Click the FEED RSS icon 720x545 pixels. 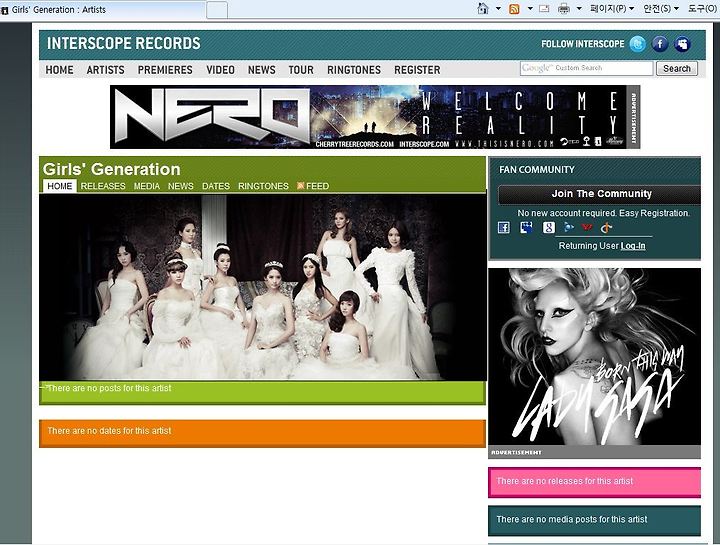point(301,185)
